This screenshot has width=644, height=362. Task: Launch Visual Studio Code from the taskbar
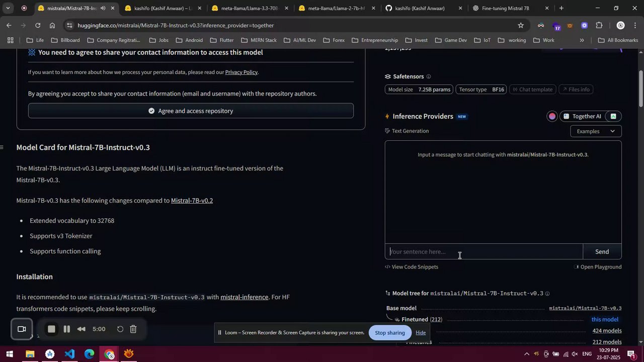(69, 354)
